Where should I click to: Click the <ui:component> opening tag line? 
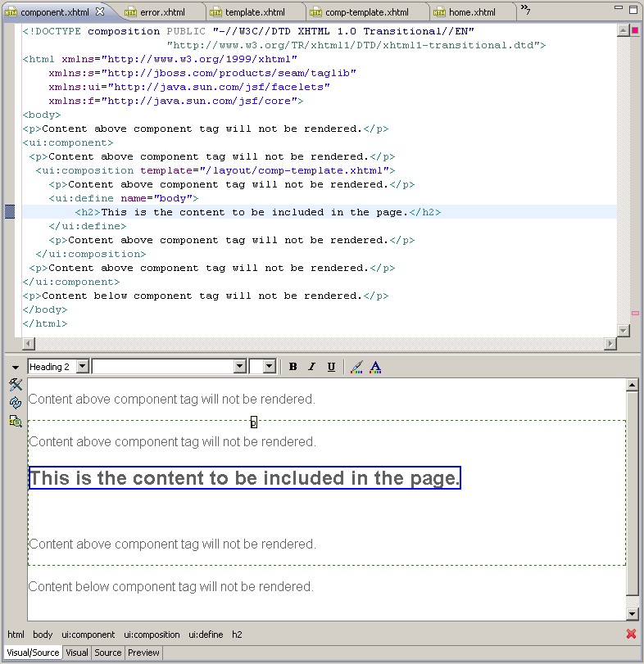(x=68, y=142)
